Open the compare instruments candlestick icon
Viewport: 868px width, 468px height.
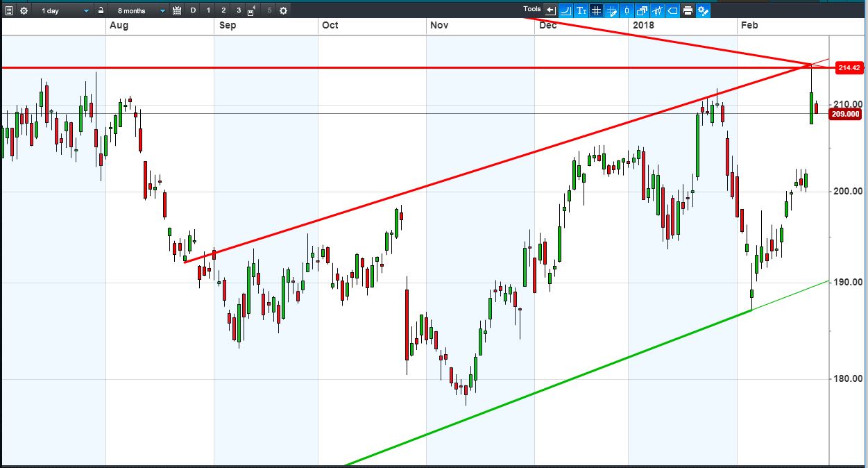657,10
